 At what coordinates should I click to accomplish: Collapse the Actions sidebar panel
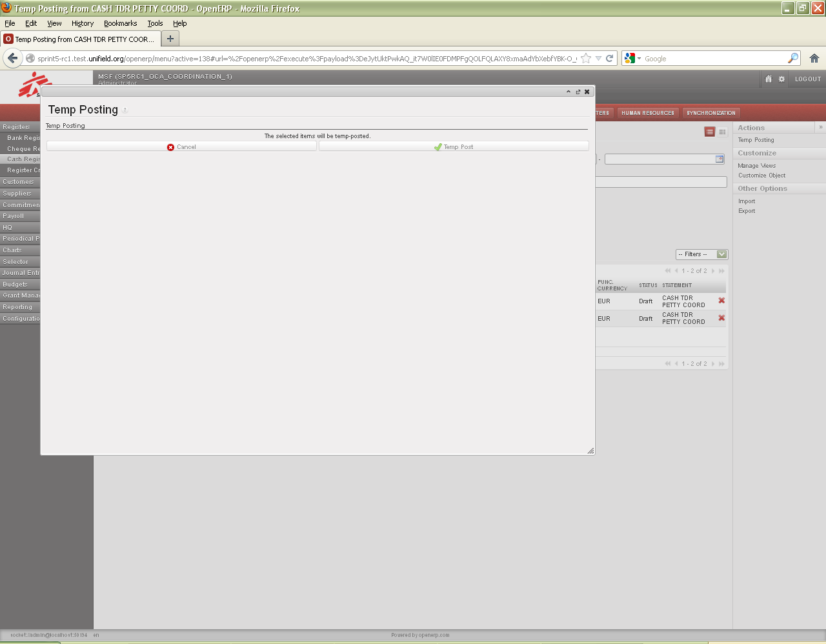(x=820, y=127)
